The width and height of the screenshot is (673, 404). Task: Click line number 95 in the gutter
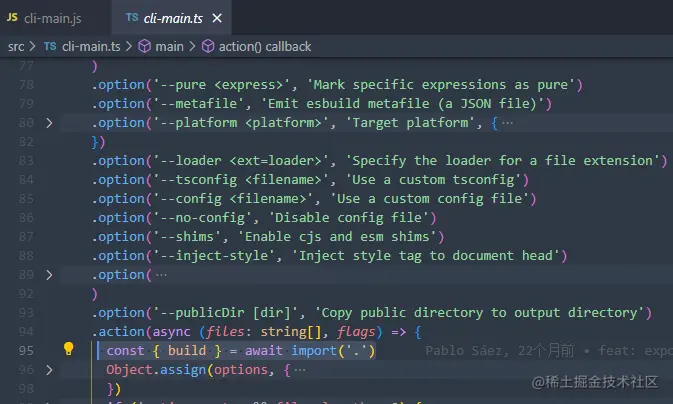point(26,351)
